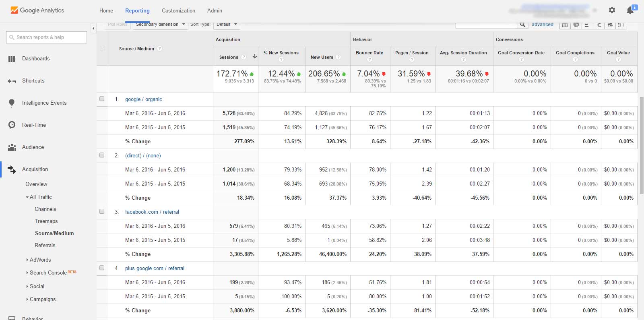
Task: Open the notifications bell
Action: pyautogui.click(x=630, y=10)
